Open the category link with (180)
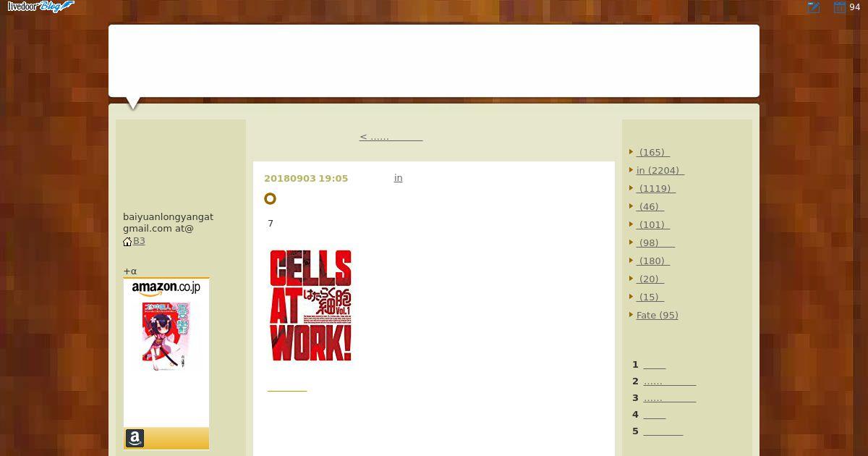 tap(653, 261)
